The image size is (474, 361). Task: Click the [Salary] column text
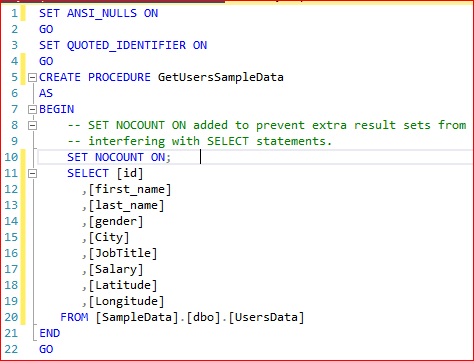pyautogui.click(x=116, y=269)
